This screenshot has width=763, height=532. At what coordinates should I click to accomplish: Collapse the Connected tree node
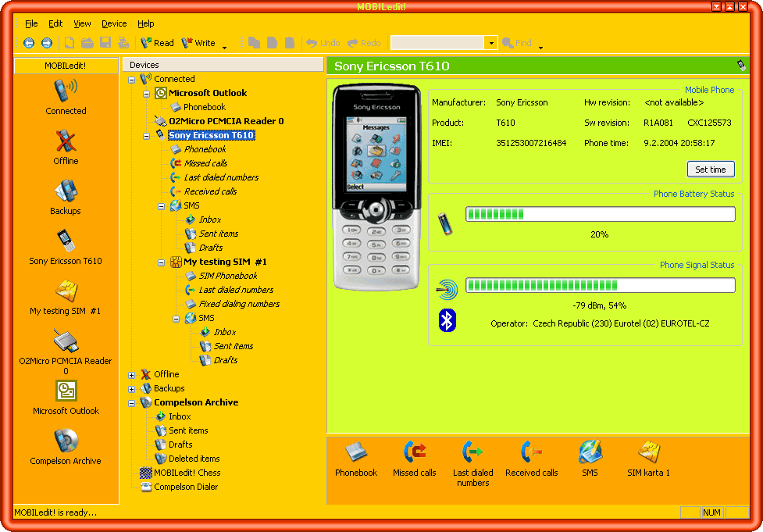131,80
